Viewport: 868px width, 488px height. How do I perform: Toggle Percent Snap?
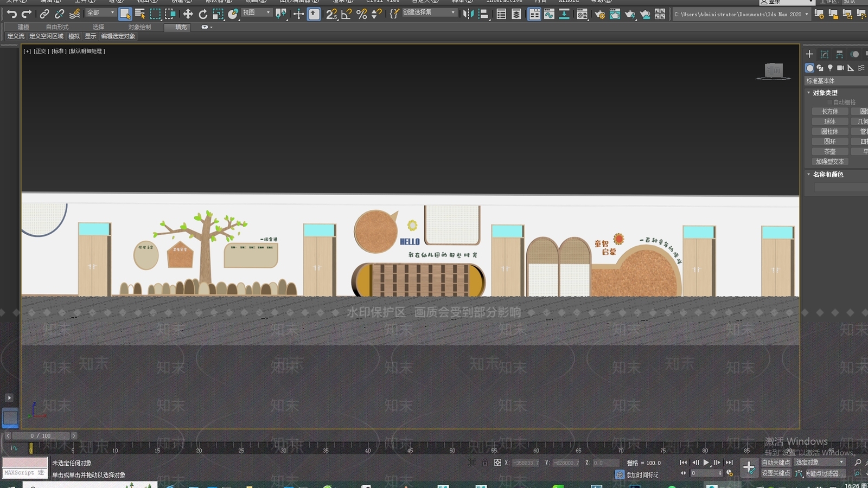(x=361, y=14)
